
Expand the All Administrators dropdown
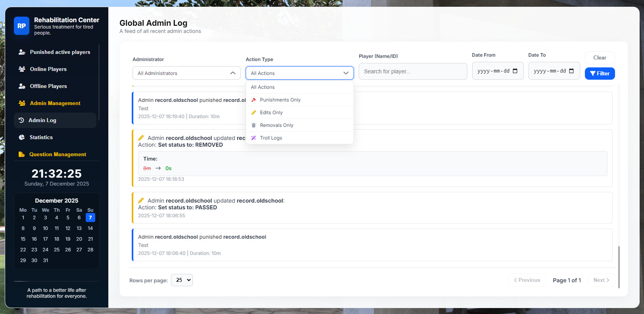pos(186,73)
